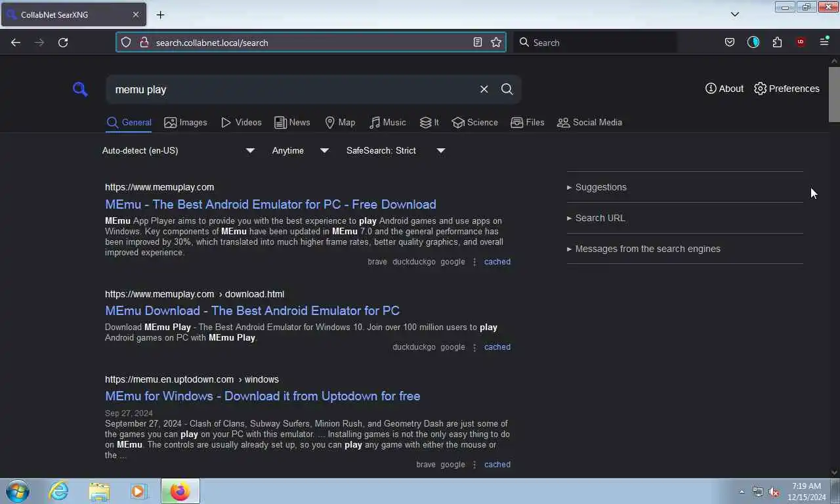
Task: Switch to Files results tab
Action: coord(528,122)
